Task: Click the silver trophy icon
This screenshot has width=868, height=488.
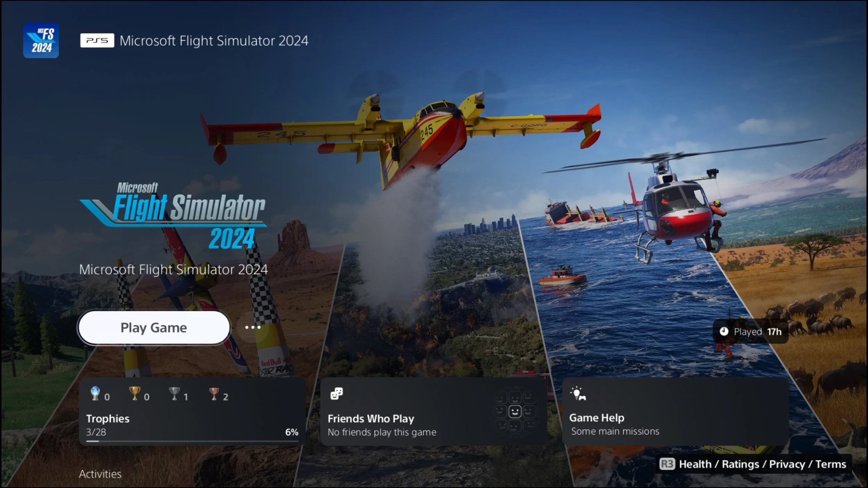Action: point(174,394)
